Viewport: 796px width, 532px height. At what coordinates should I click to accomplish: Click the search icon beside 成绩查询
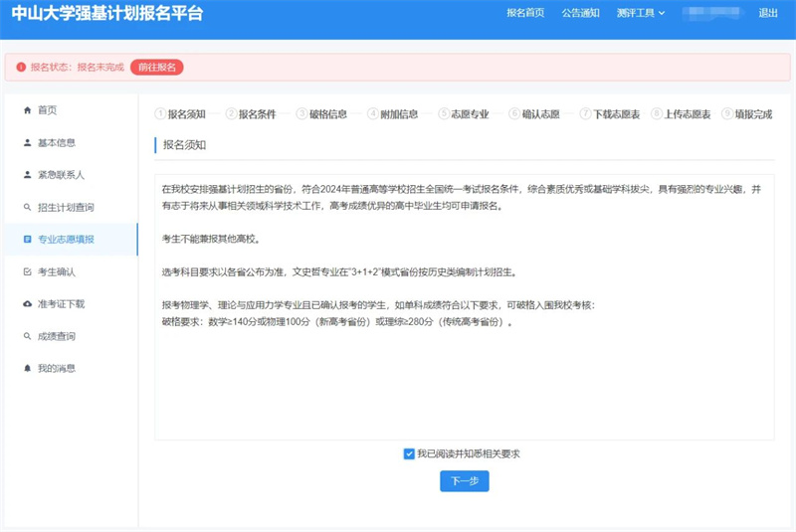coord(28,336)
